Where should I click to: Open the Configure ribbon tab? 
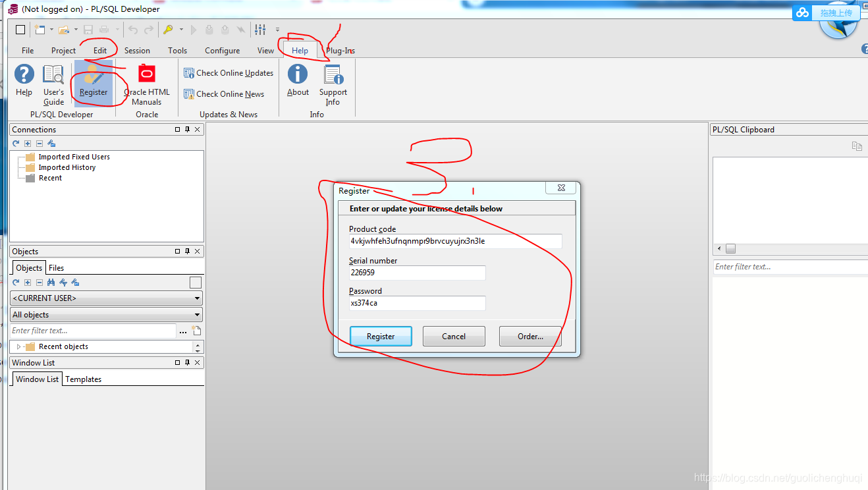pos(223,51)
